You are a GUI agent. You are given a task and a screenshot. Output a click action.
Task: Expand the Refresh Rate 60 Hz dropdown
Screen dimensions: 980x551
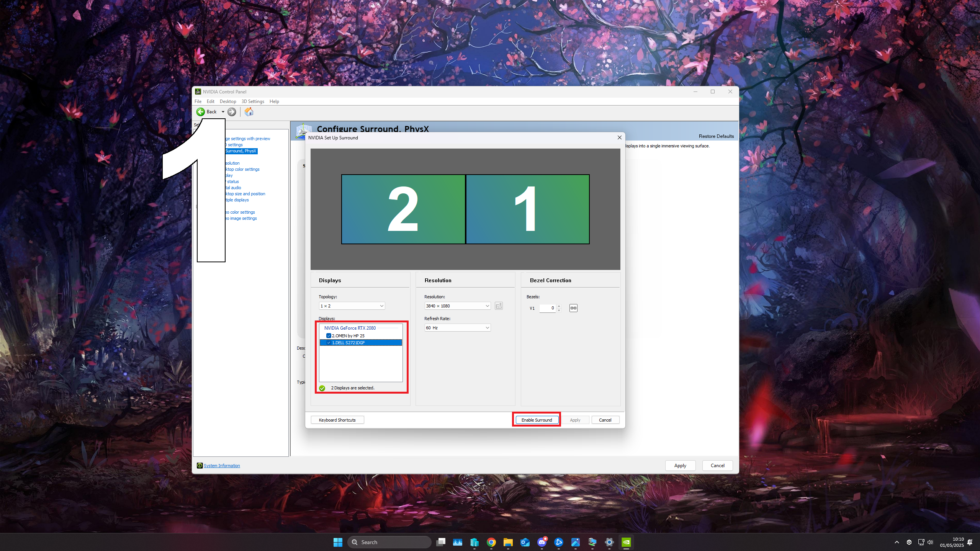click(458, 328)
